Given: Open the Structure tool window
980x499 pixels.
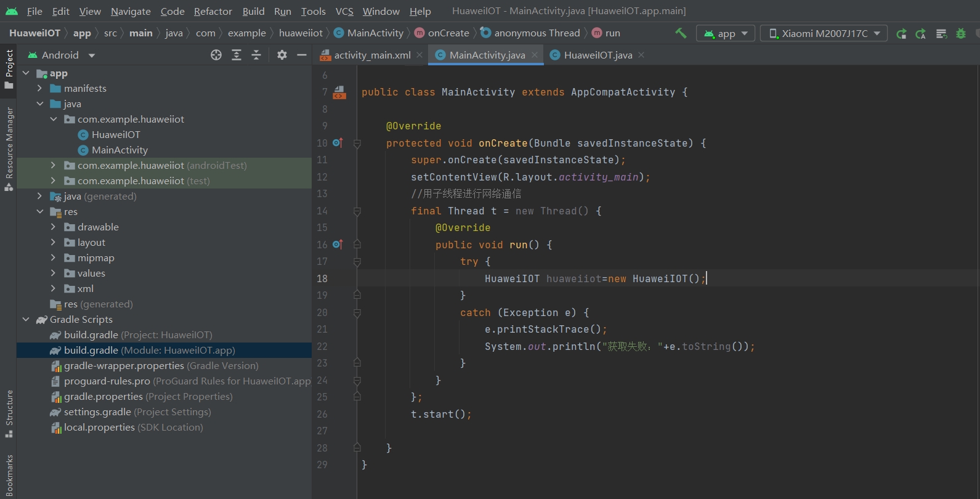Looking at the screenshot, I should pyautogui.click(x=9, y=414).
